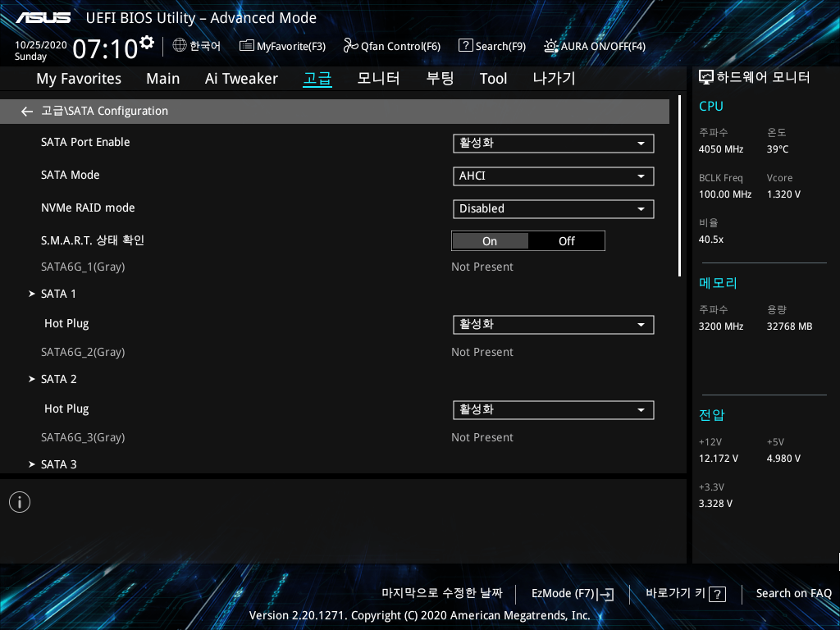Open the 나가기 tab
840x630 pixels.
click(554, 78)
